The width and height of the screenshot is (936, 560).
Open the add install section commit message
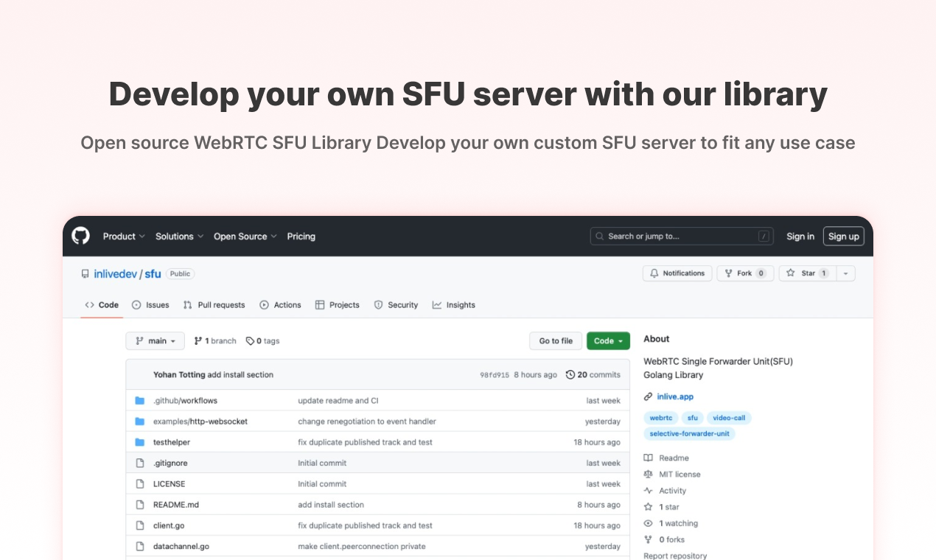point(240,375)
